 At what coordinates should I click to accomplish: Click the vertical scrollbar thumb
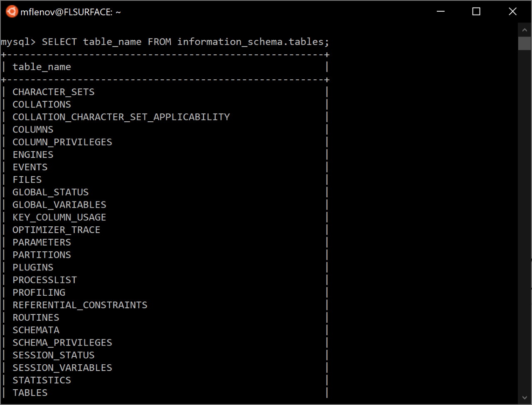pyautogui.click(x=525, y=43)
